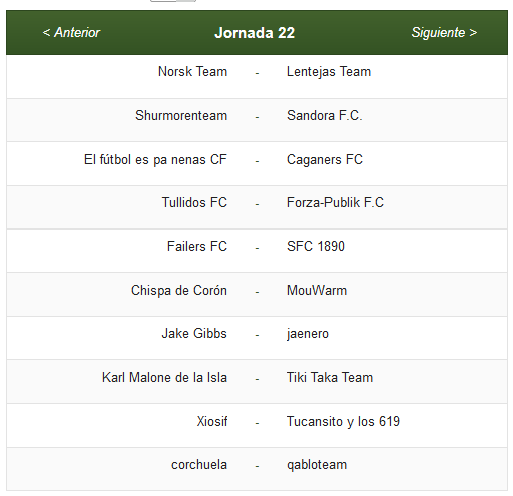The width and height of the screenshot is (513, 496).
Task: Go to previous matchday via Anterior
Action: (71, 33)
